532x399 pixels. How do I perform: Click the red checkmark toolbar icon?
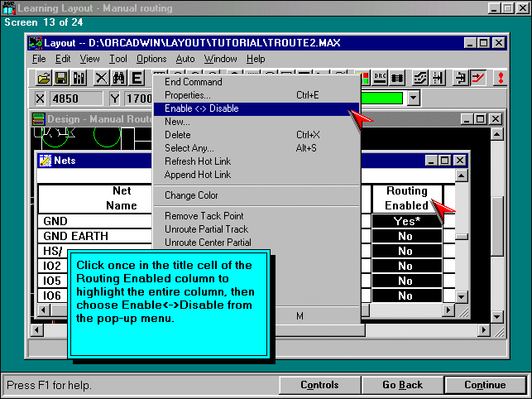tap(478, 78)
